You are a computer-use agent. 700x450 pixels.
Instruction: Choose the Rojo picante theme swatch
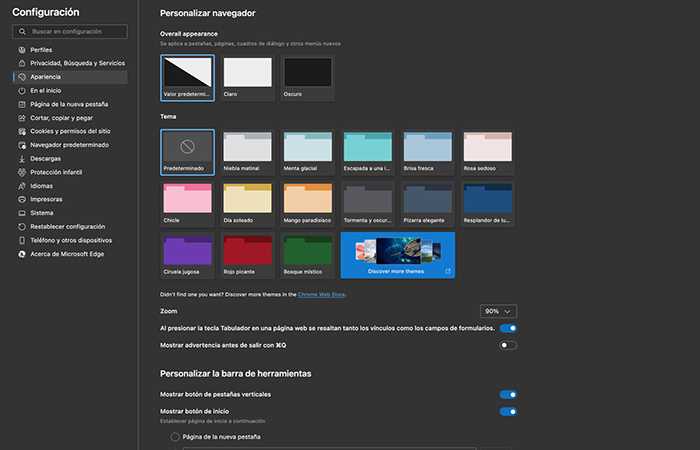coord(247,255)
